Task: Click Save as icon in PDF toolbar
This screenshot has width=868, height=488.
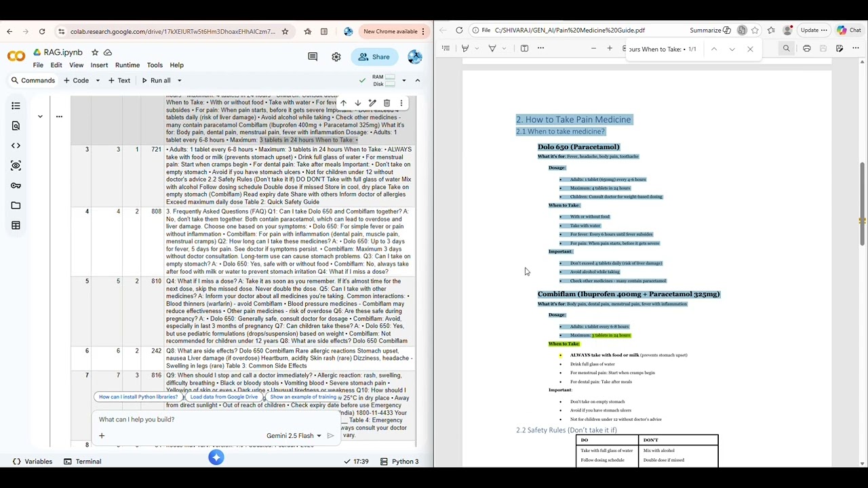Action: [839, 48]
